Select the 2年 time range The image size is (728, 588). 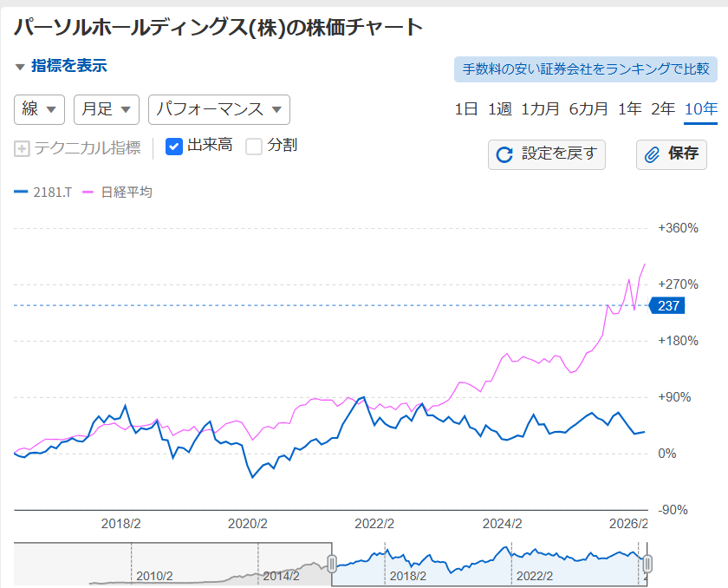663,109
